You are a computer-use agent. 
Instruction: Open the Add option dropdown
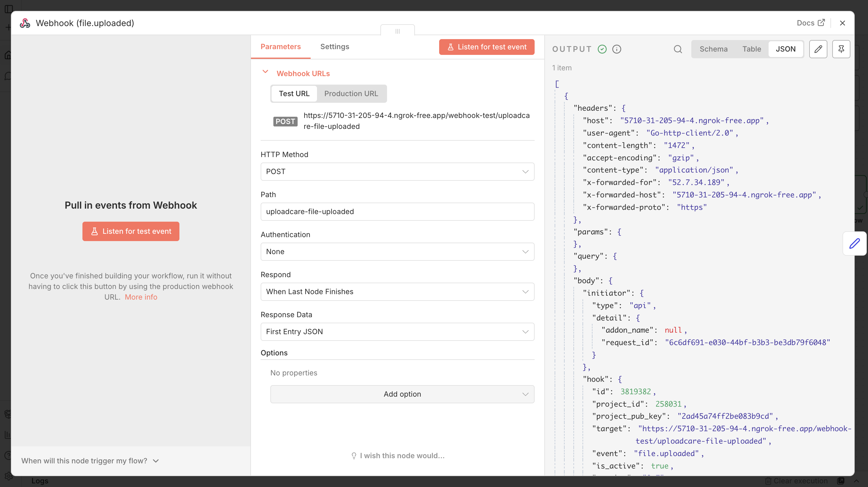click(x=402, y=394)
